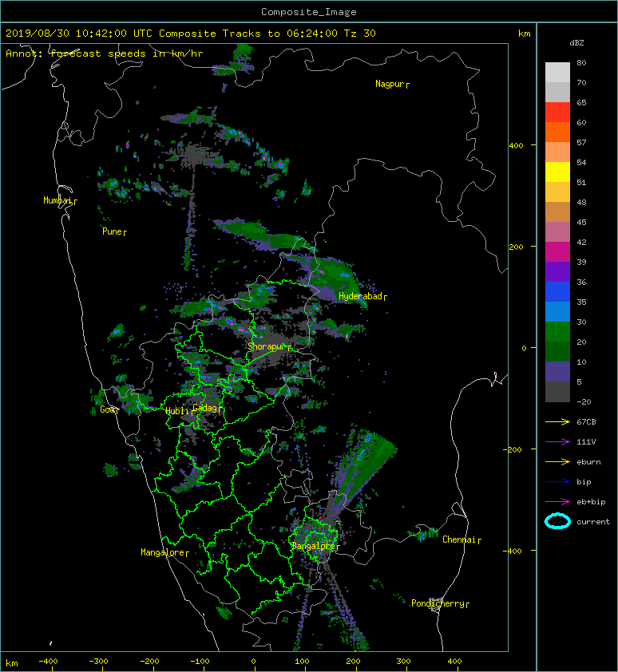This screenshot has width=618, height=672.
Task: Click the Mangalore location marker tick
Action: 188,554
